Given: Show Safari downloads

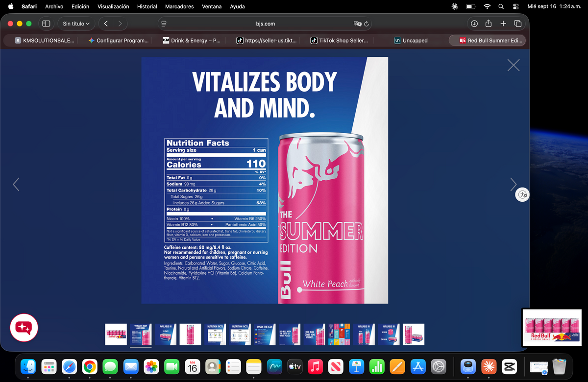Looking at the screenshot, I should (x=474, y=24).
